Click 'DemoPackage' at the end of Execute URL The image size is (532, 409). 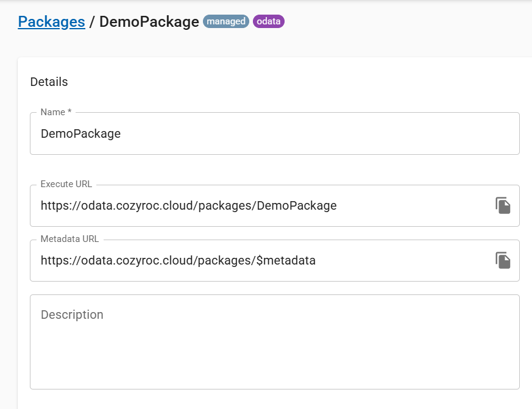[x=297, y=206]
